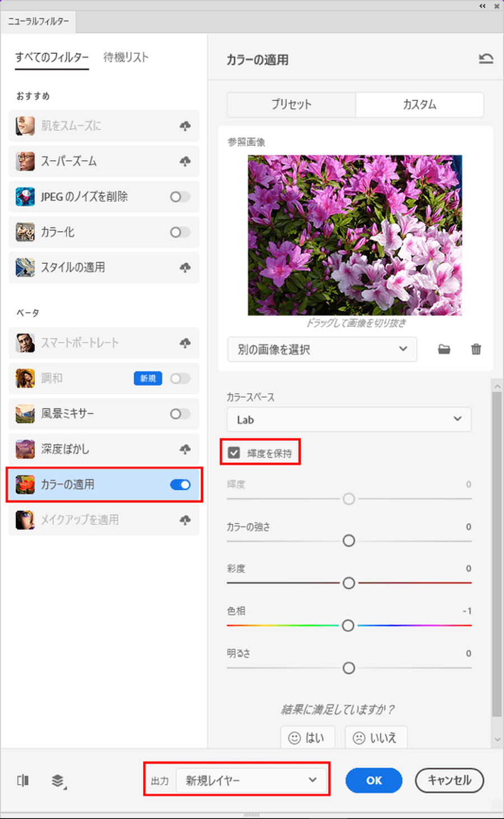The width and height of the screenshot is (504, 819).
Task: Click the おすすめ section heading
Action: [x=33, y=96]
